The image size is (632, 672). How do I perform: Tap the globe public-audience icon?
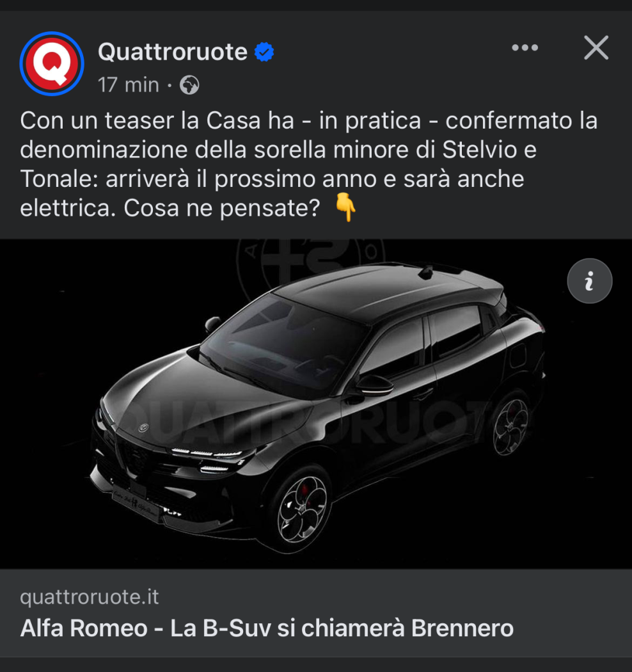tap(189, 85)
